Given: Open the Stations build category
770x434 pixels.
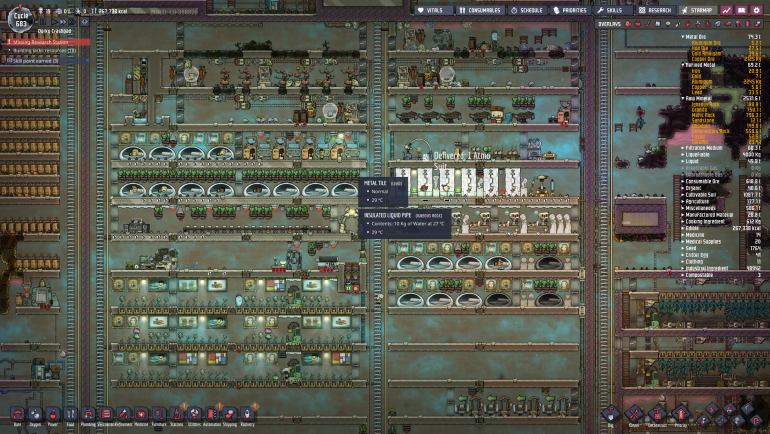Looking at the screenshot, I should [x=176, y=415].
